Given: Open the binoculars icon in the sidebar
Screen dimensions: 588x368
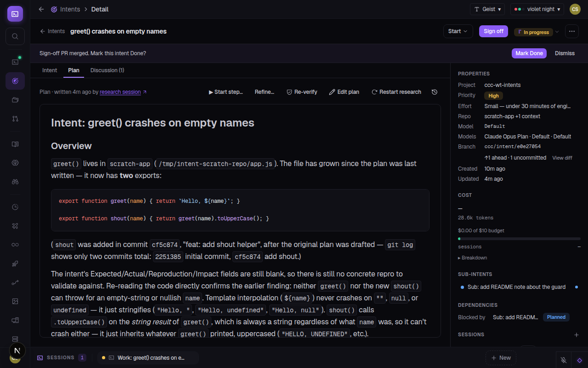Looking at the screenshot, I should 15,182.
